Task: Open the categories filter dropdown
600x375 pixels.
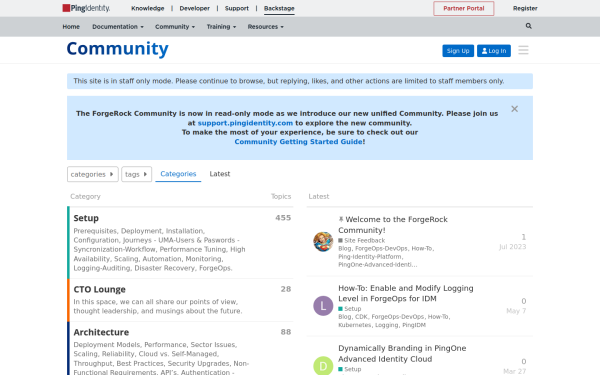Action: pyautogui.click(x=93, y=174)
